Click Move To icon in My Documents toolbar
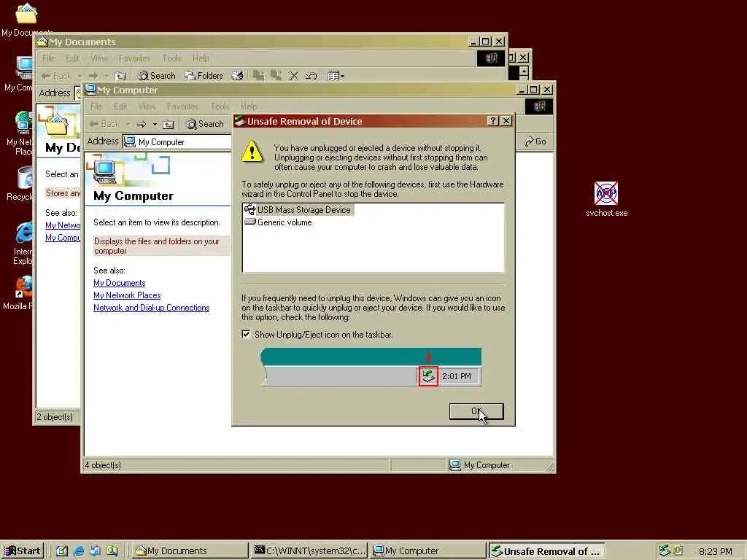 coord(259,75)
